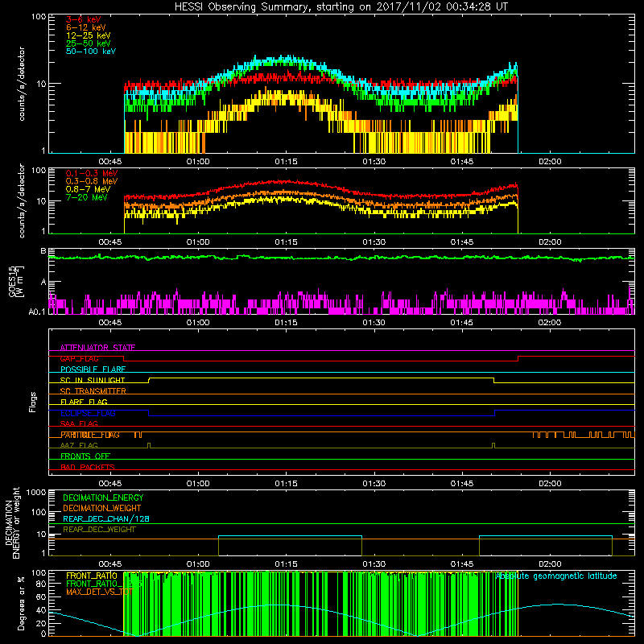Click the A0.1 tick on the GOES15 axis
The width and height of the screenshot is (644, 644).
point(37,312)
